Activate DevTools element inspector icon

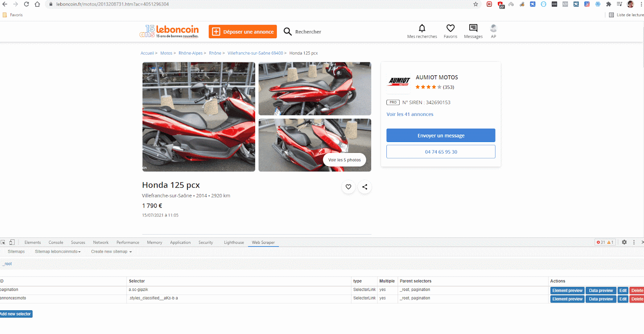pyautogui.click(x=3, y=242)
